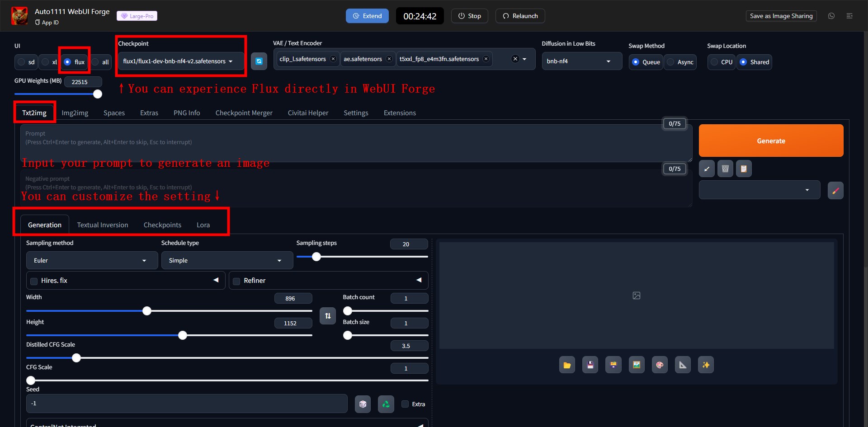Screen dimensions: 868x427
Task: Open the Spaces tab
Action: 114,113
